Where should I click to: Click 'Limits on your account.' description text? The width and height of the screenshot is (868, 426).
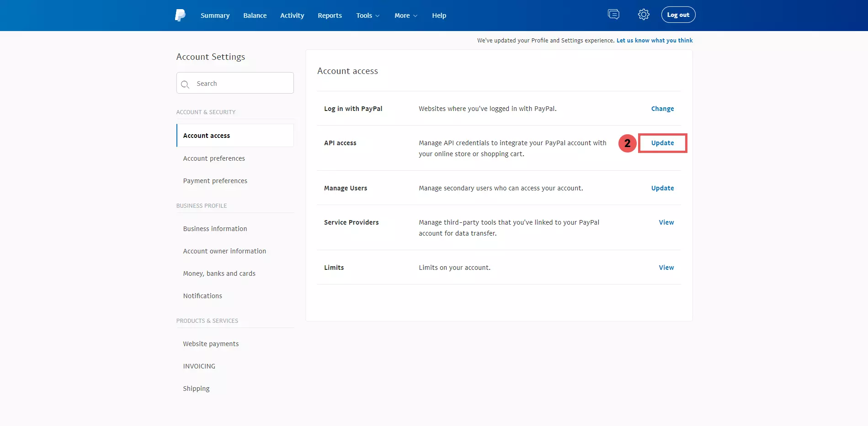tap(455, 268)
